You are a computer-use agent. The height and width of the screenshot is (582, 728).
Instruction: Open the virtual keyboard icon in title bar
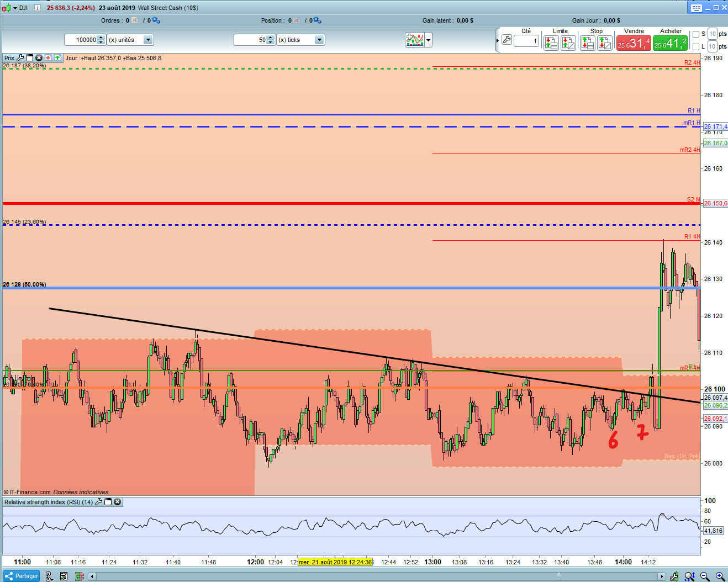coord(696,8)
